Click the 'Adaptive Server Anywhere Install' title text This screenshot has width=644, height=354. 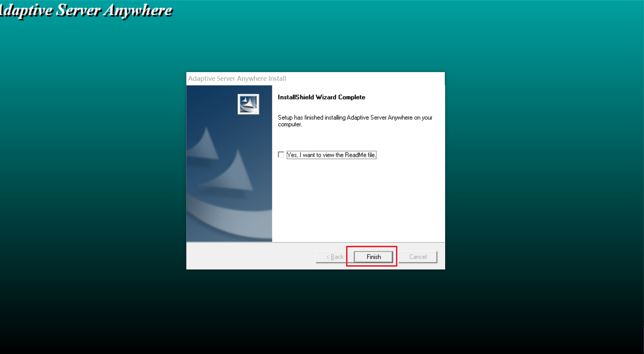[237, 79]
